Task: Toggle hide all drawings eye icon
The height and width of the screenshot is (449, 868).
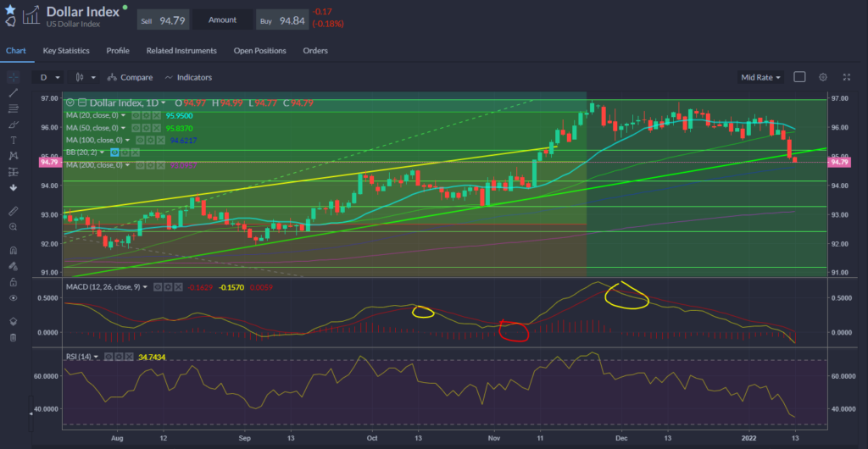Action: coord(13,298)
